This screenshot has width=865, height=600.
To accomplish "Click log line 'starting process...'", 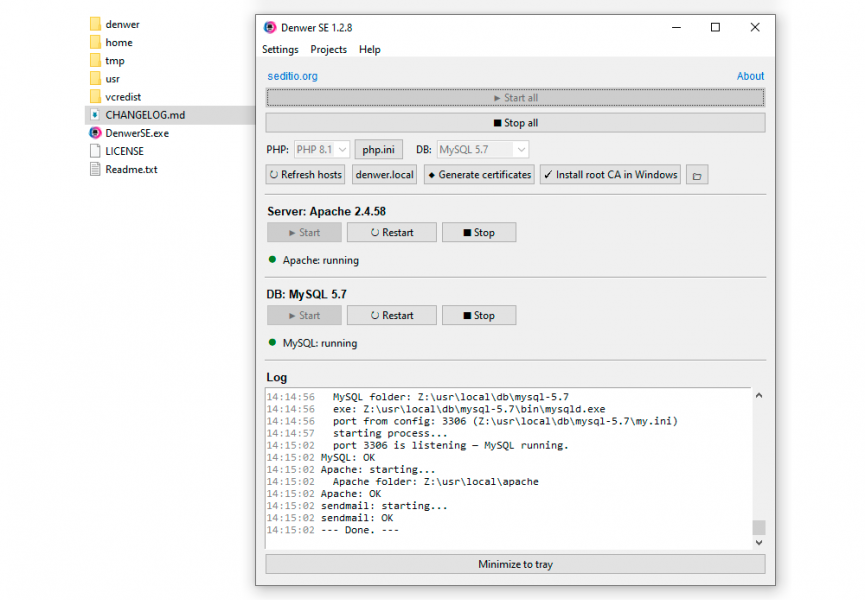I will pos(390,433).
